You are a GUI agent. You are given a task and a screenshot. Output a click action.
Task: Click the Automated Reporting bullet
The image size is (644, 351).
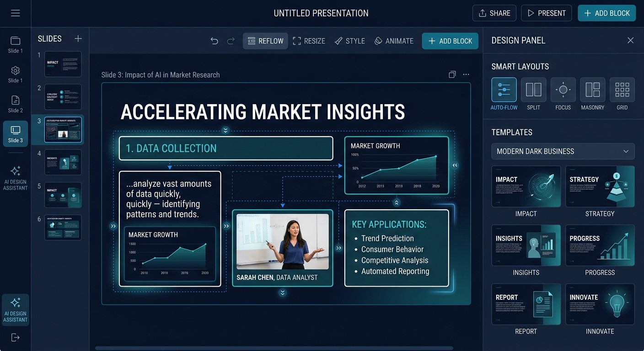coord(395,271)
